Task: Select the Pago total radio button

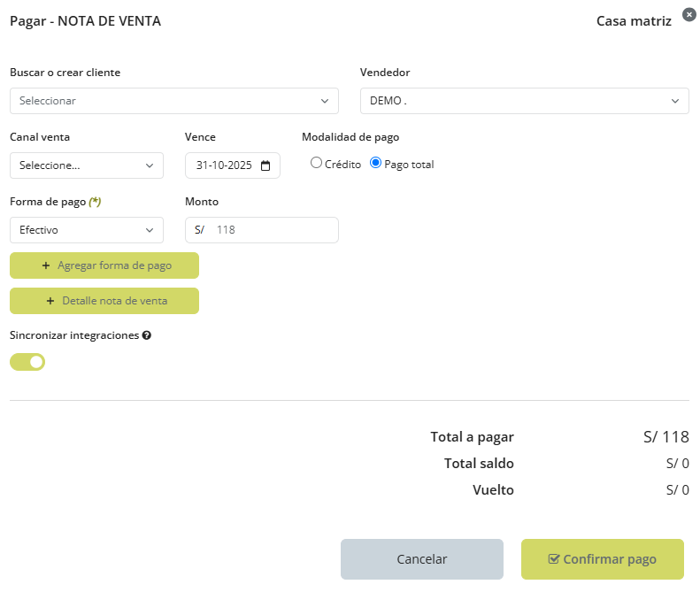Action: [375, 163]
